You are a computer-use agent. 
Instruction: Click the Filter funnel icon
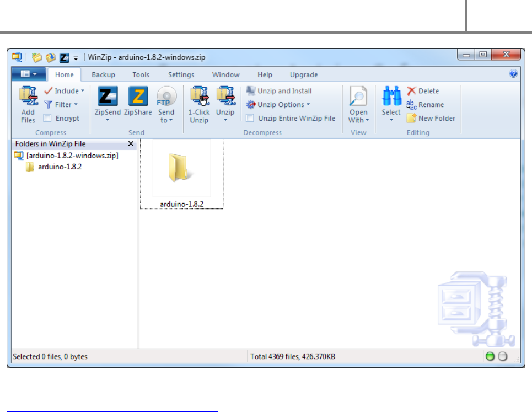48,105
